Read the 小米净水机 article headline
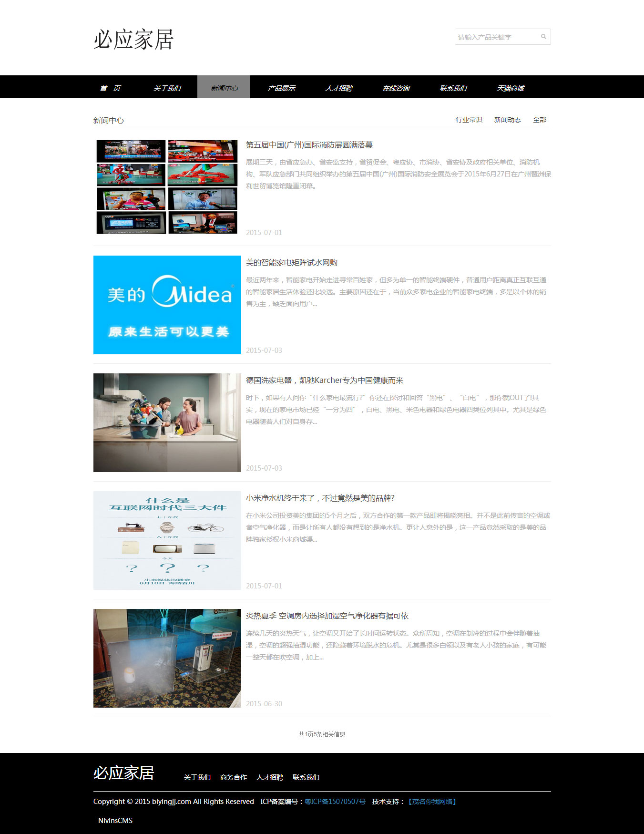 [x=320, y=498]
